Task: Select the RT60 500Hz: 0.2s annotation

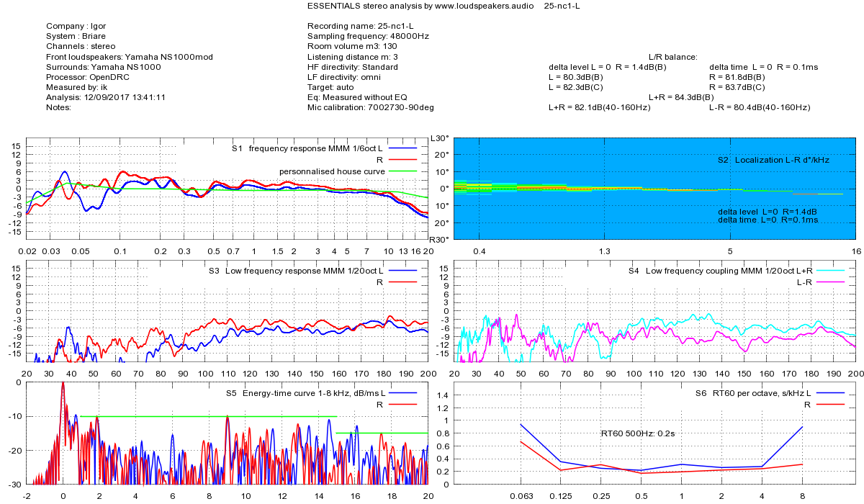Action: pyautogui.click(x=638, y=433)
